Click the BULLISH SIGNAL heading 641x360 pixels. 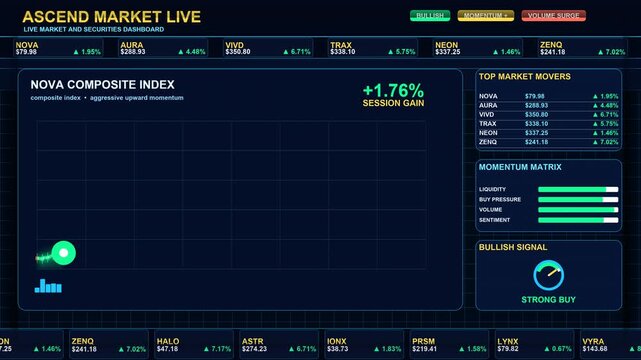click(x=513, y=247)
